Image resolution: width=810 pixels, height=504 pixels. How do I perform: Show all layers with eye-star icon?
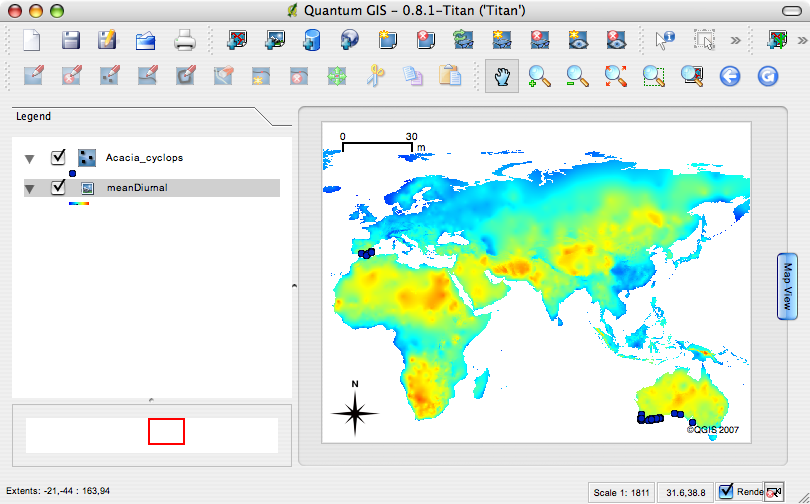(578, 40)
